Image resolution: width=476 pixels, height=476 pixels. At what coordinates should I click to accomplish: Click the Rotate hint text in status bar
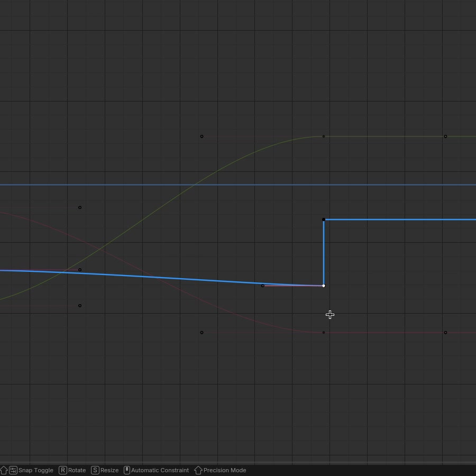pyautogui.click(x=77, y=470)
